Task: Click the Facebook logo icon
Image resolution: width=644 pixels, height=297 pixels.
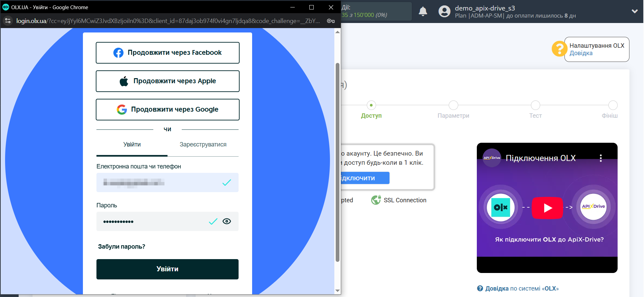Action: click(x=118, y=53)
